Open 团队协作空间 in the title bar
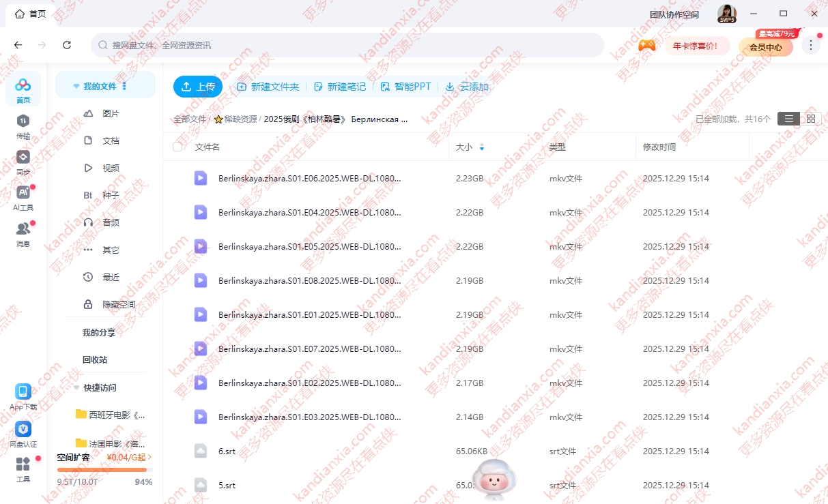This screenshot has width=828, height=504. point(674,14)
